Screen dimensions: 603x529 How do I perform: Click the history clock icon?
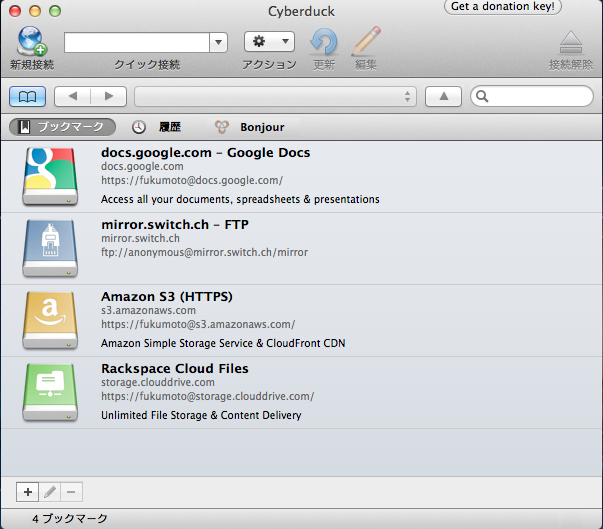(x=139, y=127)
